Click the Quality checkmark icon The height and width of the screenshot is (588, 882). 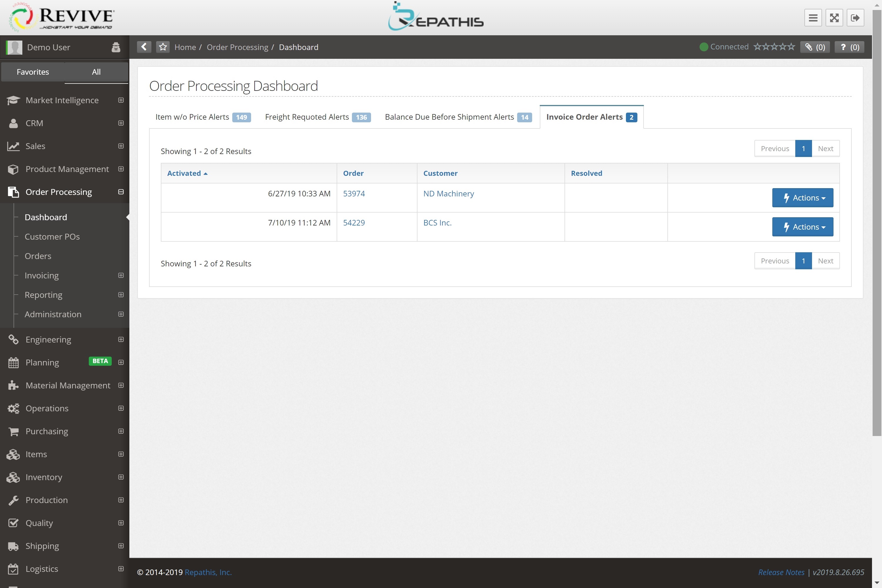click(x=13, y=523)
